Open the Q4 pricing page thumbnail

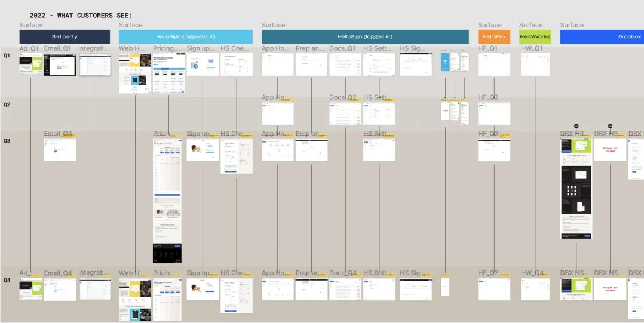tap(167, 300)
